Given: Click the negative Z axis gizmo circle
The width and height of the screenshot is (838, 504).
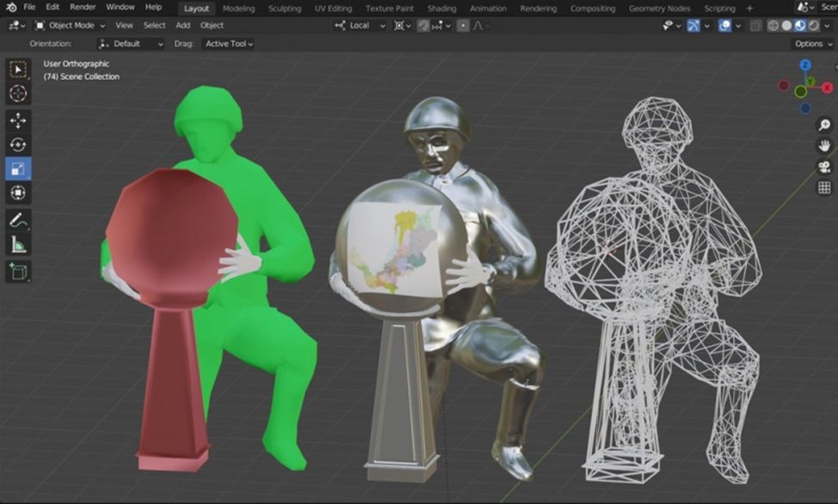Looking at the screenshot, I should click(x=805, y=108).
